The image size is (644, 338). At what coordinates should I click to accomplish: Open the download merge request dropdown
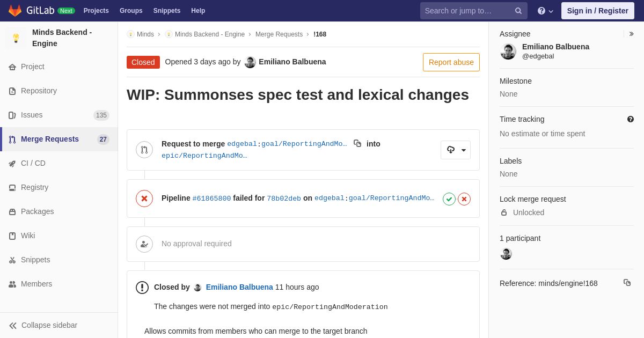click(x=456, y=150)
